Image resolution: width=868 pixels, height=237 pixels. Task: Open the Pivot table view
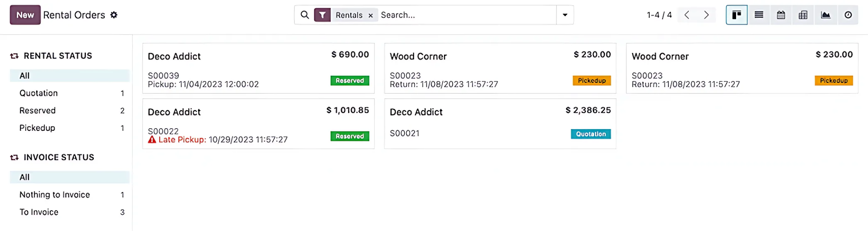[x=803, y=15]
